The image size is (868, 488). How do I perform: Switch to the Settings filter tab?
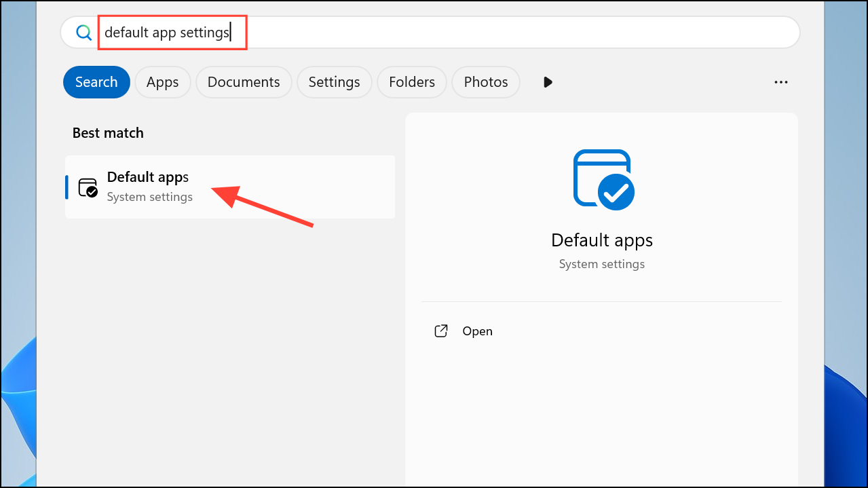[335, 82]
